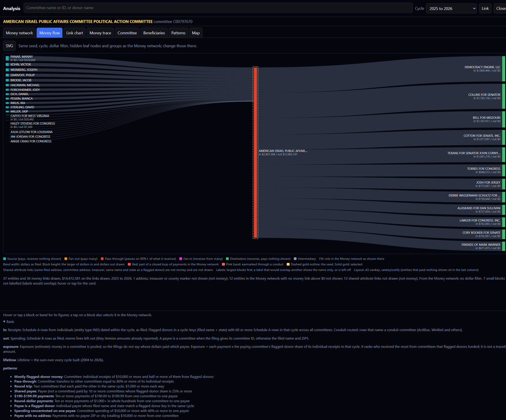Click the 'JOSH FOR JERSEY' label

488,182
